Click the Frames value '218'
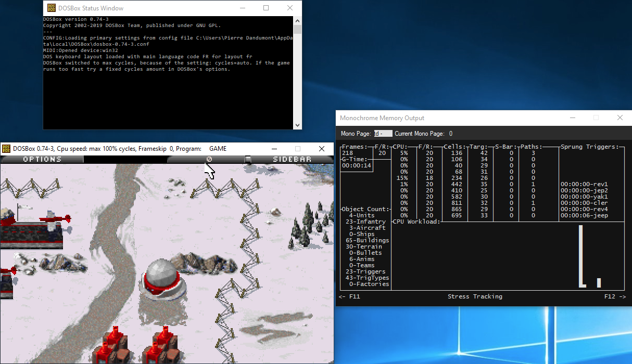This screenshot has width=632, height=364. (x=347, y=153)
